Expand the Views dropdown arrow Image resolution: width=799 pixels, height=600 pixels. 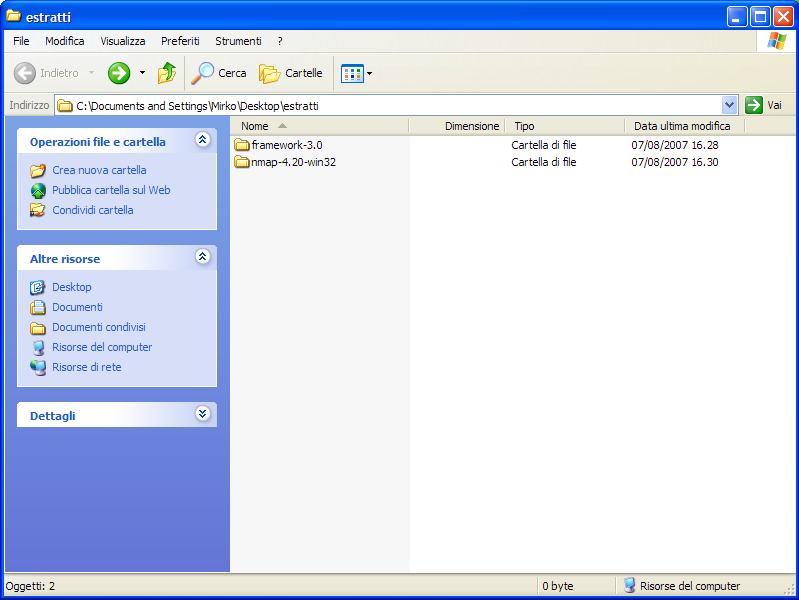click(369, 73)
